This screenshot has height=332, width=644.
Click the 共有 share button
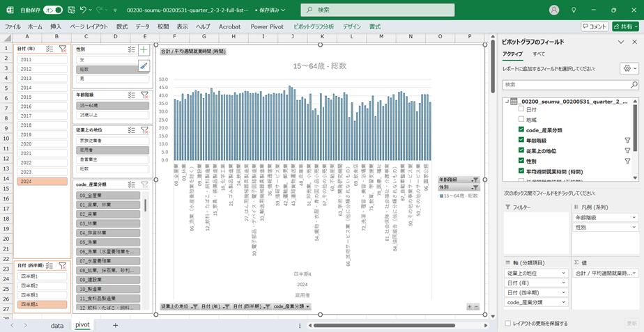click(625, 26)
